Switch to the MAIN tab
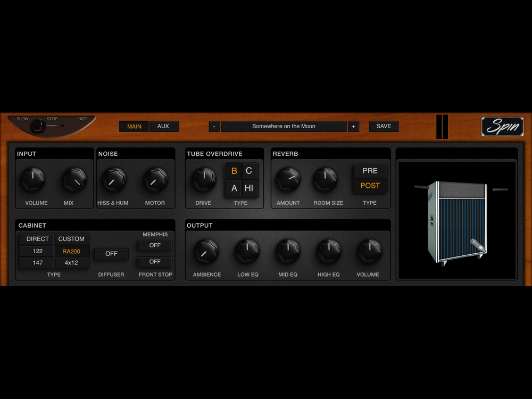This screenshot has width=532, height=399. tap(134, 126)
